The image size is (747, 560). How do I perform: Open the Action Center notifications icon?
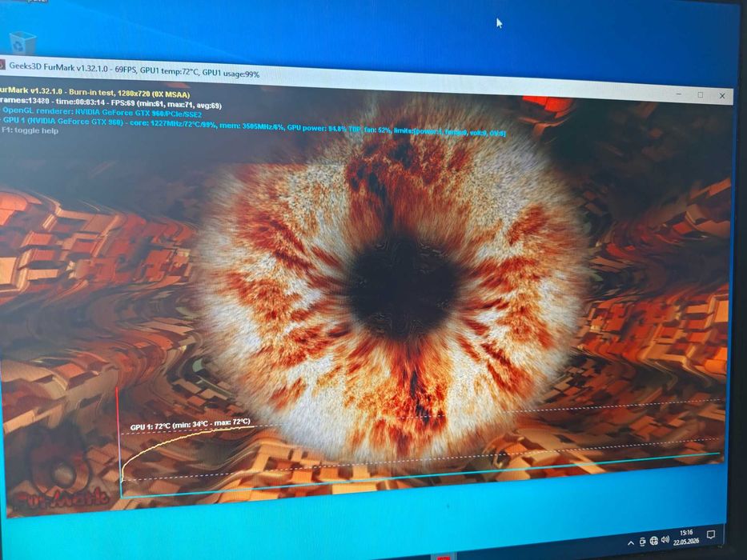[711, 534]
